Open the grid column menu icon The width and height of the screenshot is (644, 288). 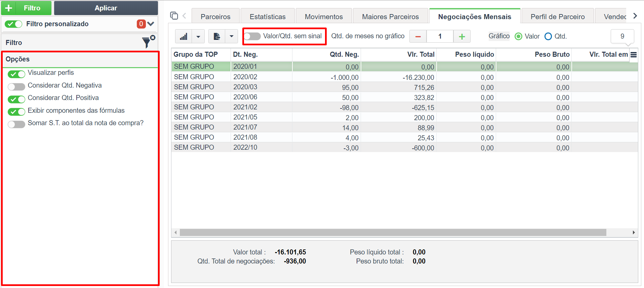(x=634, y=55)
